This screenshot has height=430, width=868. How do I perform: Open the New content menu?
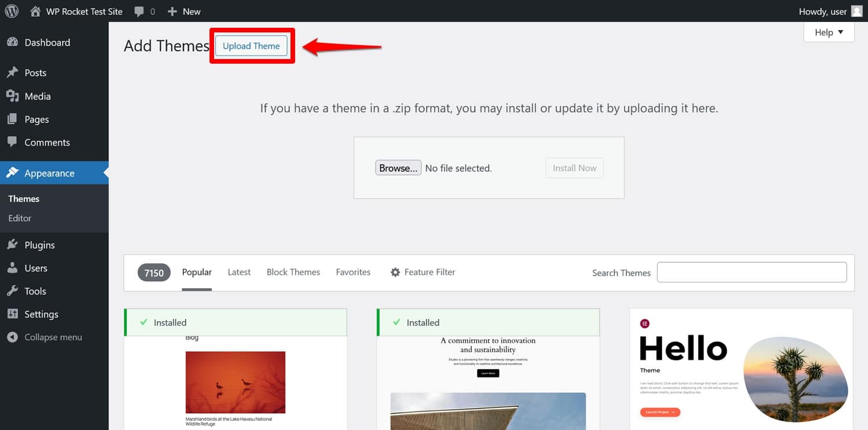[x=184, y=11]
